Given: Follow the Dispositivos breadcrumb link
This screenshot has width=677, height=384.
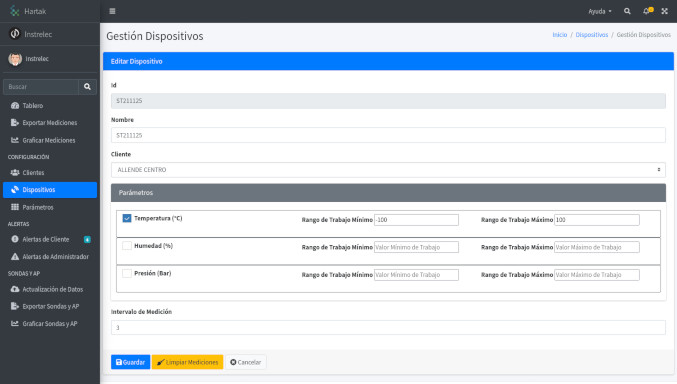Looking at the screenshot, I should [592, 35].
